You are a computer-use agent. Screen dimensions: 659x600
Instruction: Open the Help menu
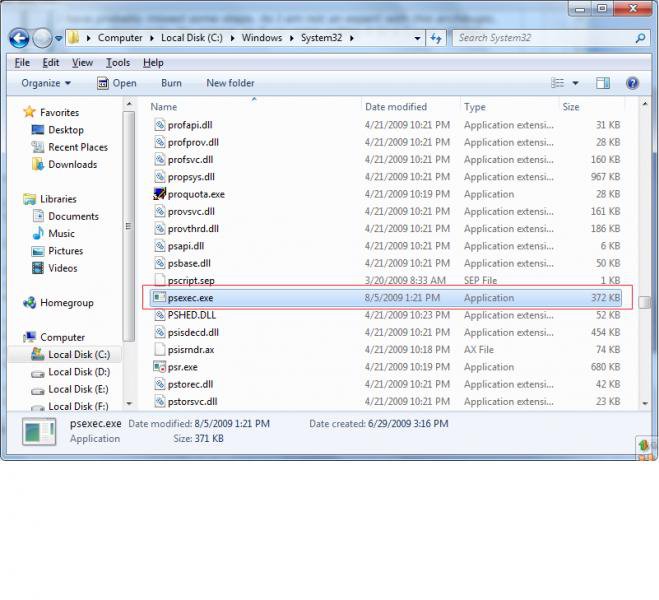tap(153, 63)
